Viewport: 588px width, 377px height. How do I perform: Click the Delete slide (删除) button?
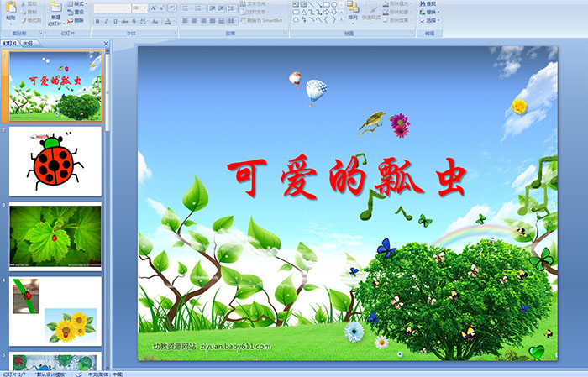pos(76,20)
